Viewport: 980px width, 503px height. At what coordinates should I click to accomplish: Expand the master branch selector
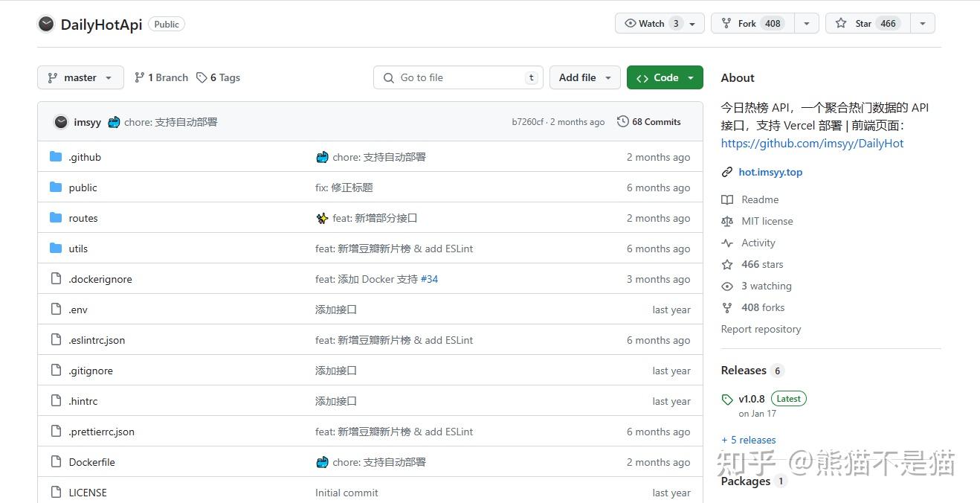(x=80, y=77)
